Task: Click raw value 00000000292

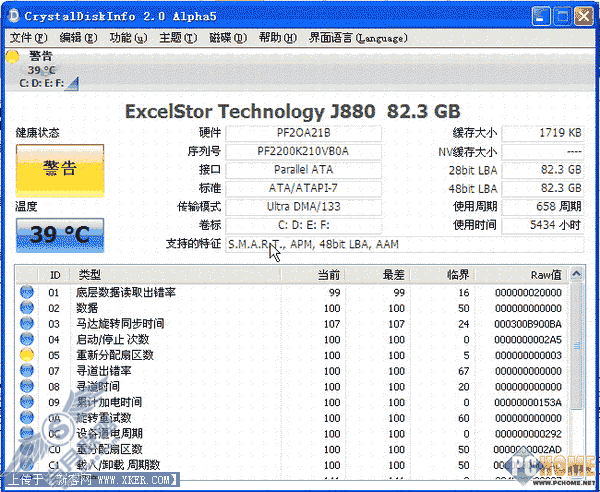Action: coord(528,434)
